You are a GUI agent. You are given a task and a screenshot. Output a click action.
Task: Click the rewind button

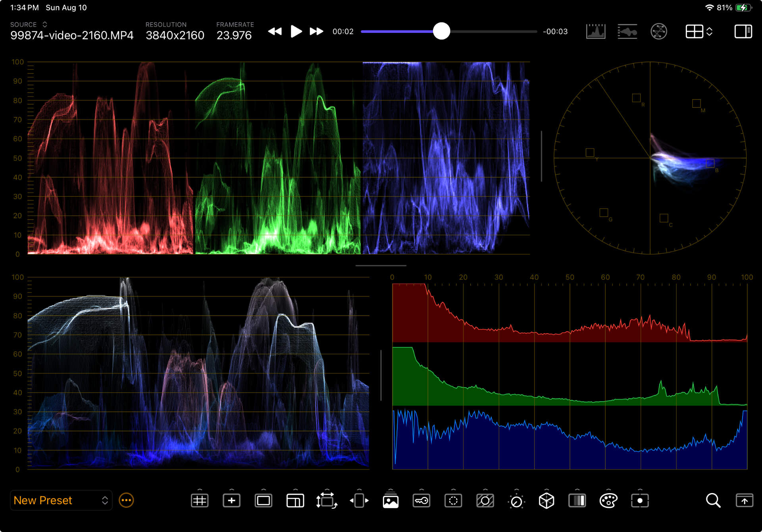click(275, 31)
